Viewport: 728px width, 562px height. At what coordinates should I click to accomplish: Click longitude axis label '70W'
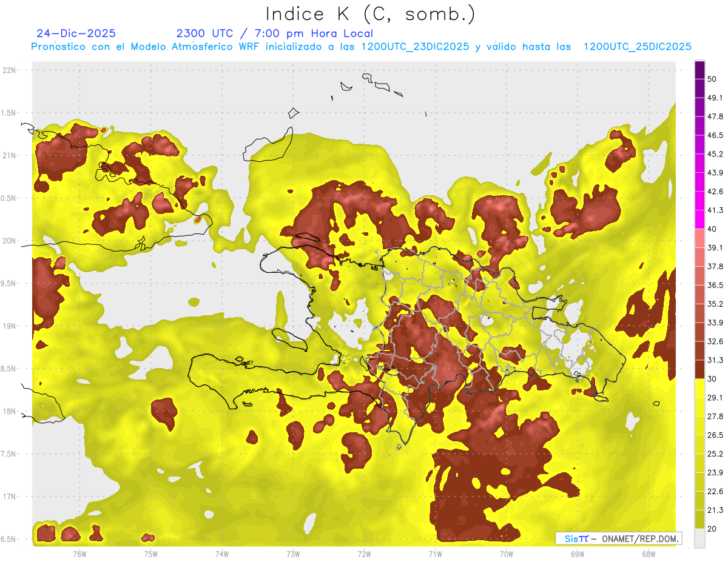[507, 554]
